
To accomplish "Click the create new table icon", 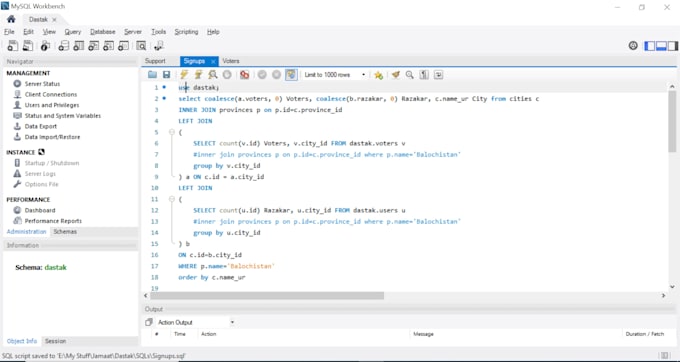I will [78, 46].
